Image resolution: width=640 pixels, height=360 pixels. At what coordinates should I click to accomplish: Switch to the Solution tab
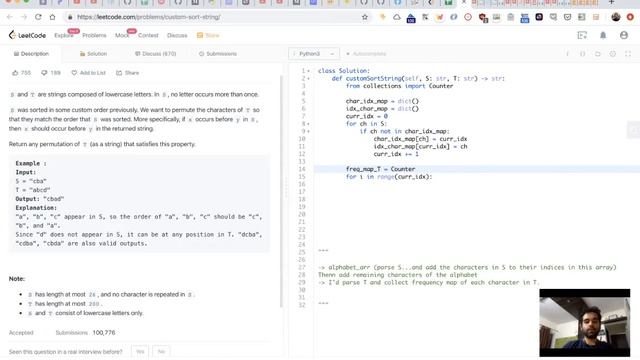(x=93, y=54)
